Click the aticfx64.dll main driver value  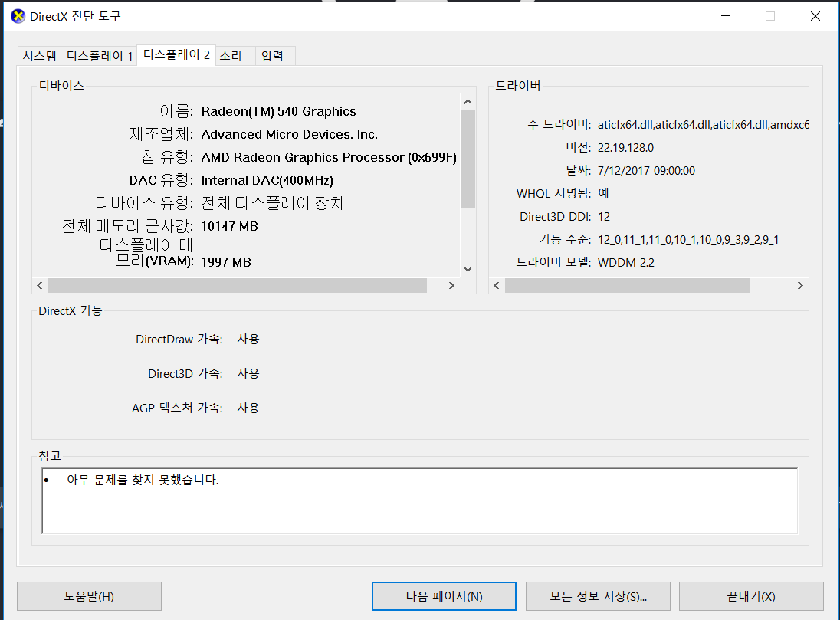click(703, 125)
